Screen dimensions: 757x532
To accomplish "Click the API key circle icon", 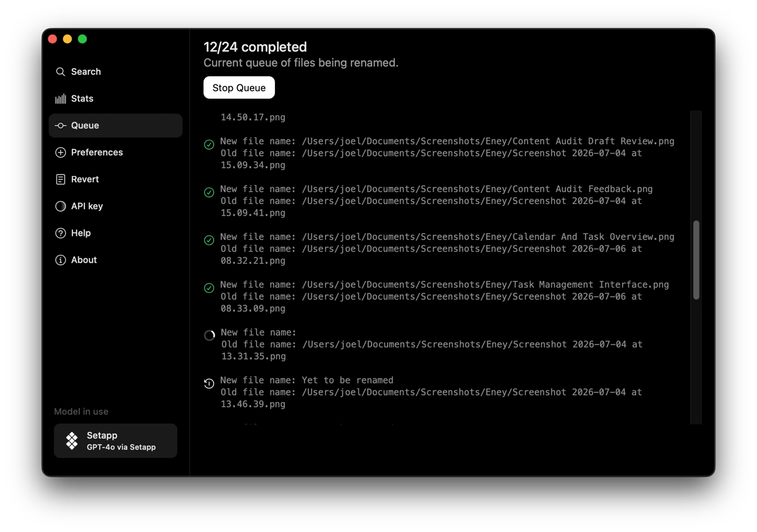I will click(x=60, y=206).
